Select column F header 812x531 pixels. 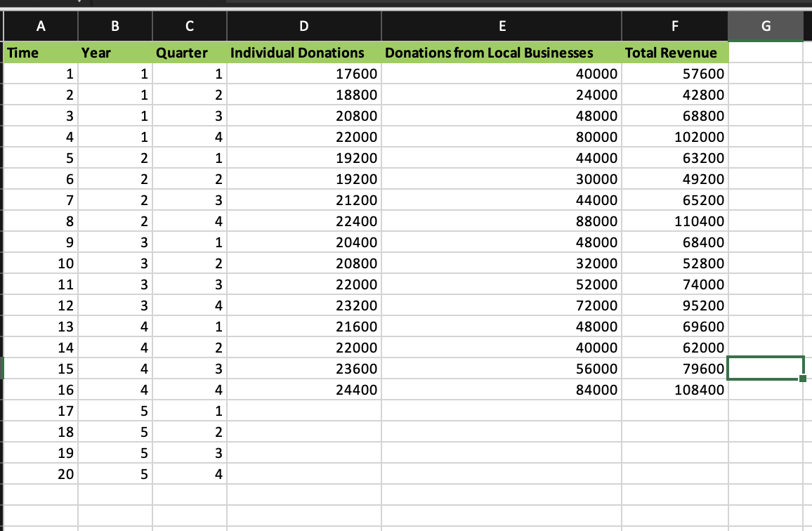(675, 26)
